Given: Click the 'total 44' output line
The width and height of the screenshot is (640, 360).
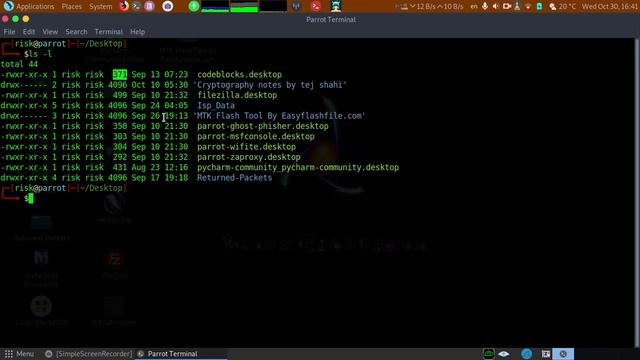Looking at the screenshot, I should (19, 64).
